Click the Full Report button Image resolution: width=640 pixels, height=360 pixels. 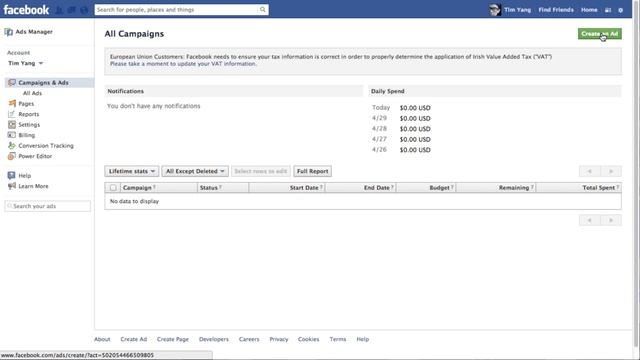pyautogui.click(x=313, y=171)
